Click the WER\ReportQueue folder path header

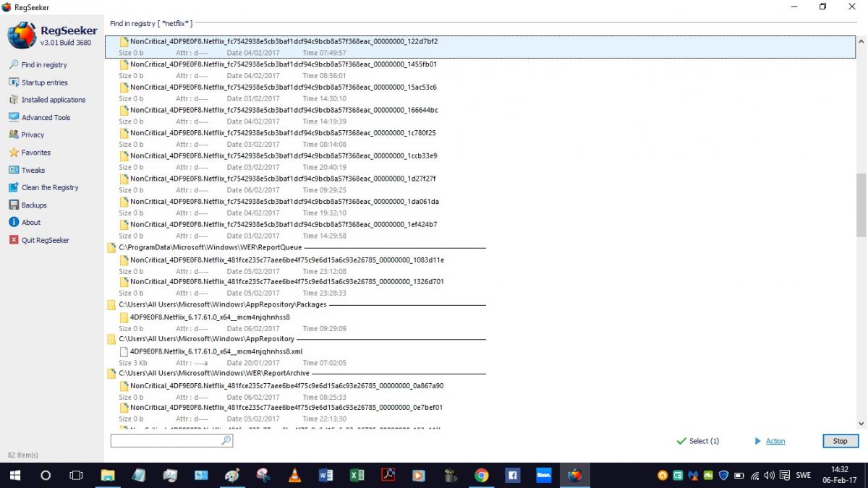point(210,247)
